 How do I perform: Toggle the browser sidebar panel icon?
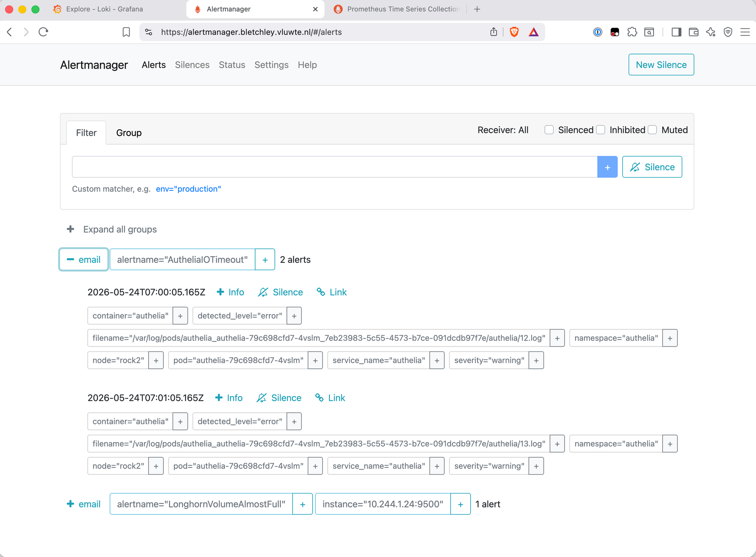point(676,32)
